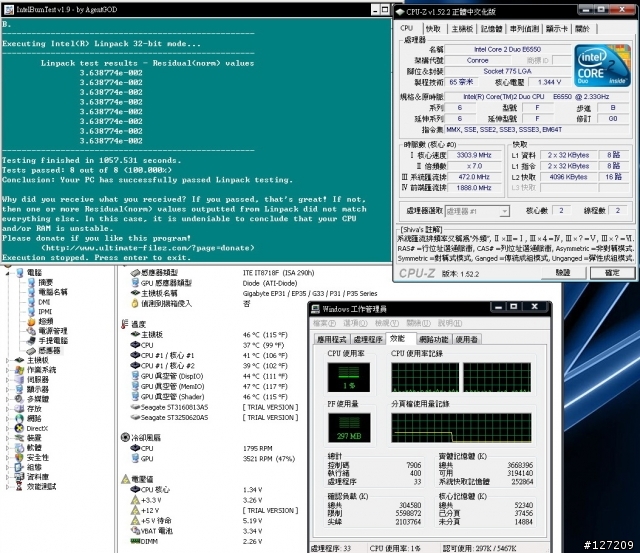Collapse the 電腦 tree node

(8, 273)
